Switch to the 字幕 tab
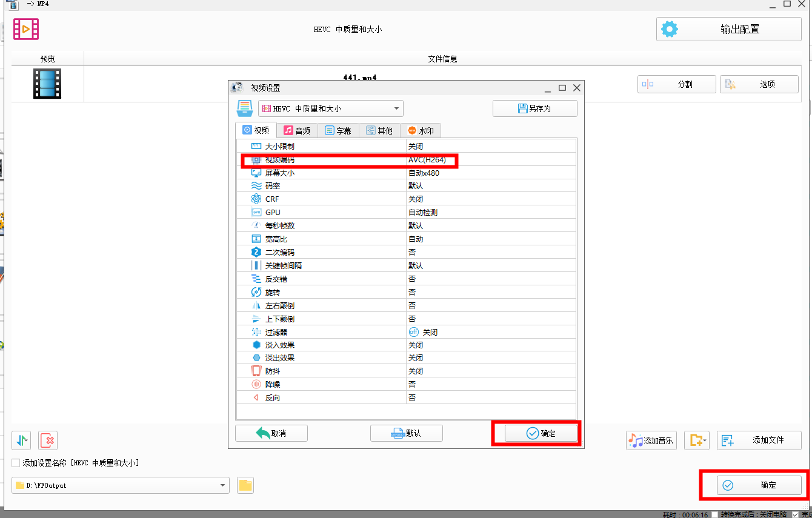 [338, 130]
